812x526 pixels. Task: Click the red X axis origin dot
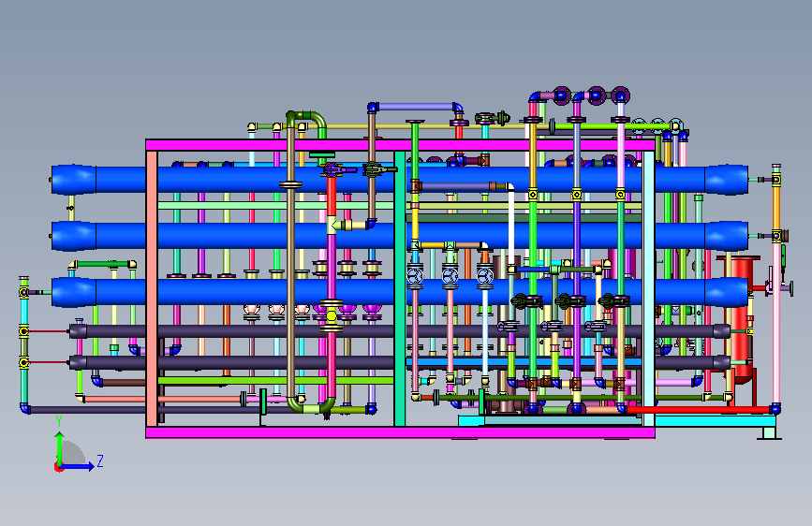(x=58, y=467)
